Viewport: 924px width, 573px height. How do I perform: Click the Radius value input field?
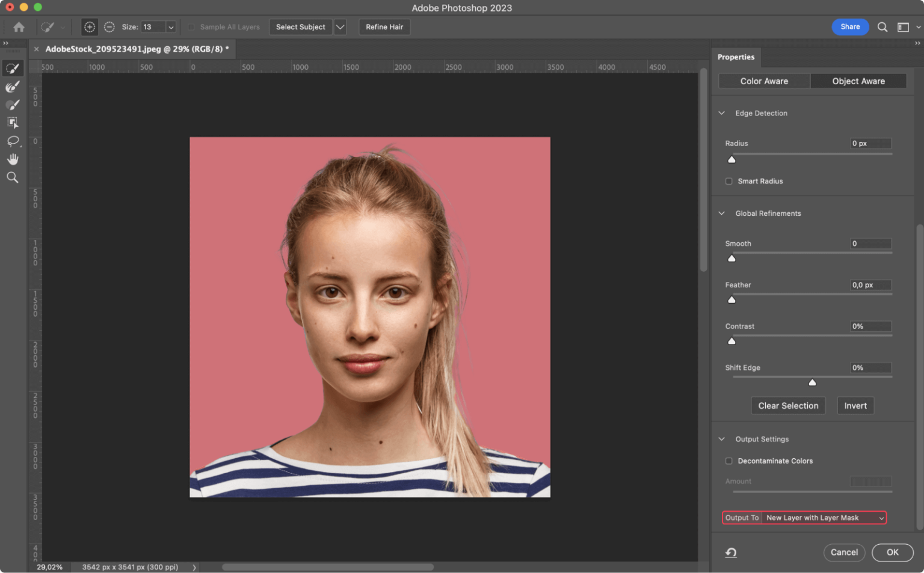point(869,143)
